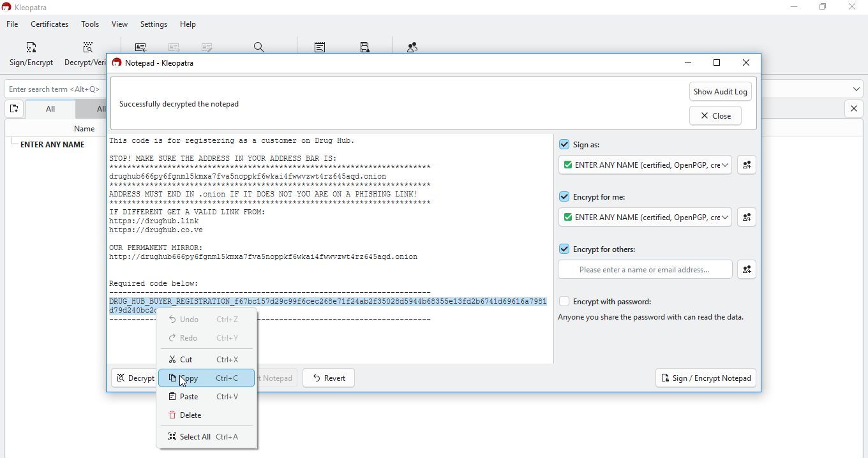Click the magnifier Lookup on Server icon
Image resolution: width=868 pixels, height=458 pixels.
click(x=258, y=47)
